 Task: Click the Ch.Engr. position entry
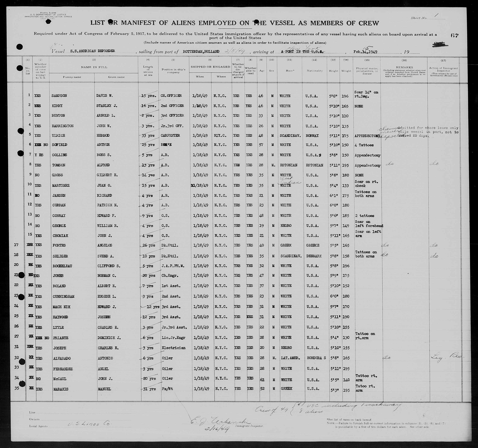click(x=170, y=276)
